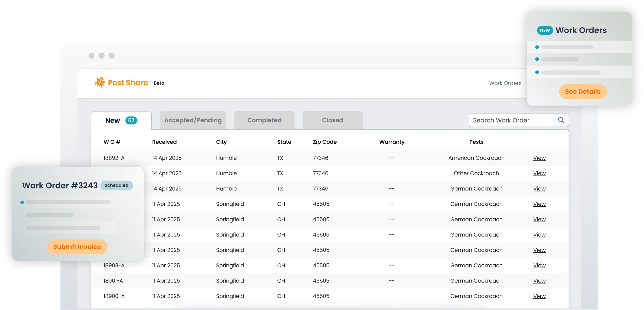Screen dimensions: 644x310
Task: View work order 18892-A
Action: [539, 158]
